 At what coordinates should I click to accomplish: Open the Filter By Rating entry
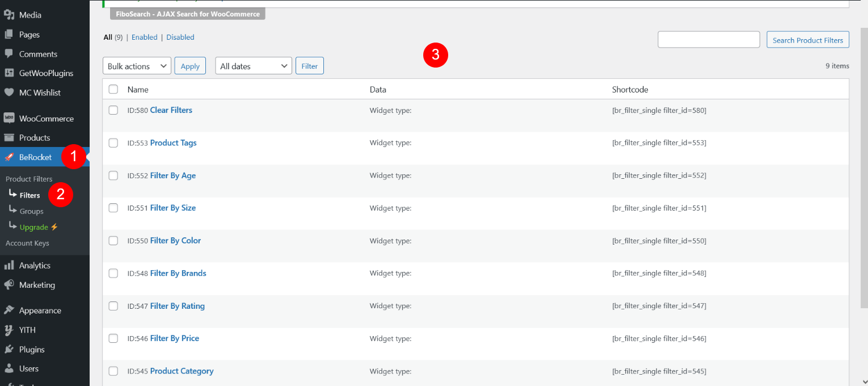point(178,306)
